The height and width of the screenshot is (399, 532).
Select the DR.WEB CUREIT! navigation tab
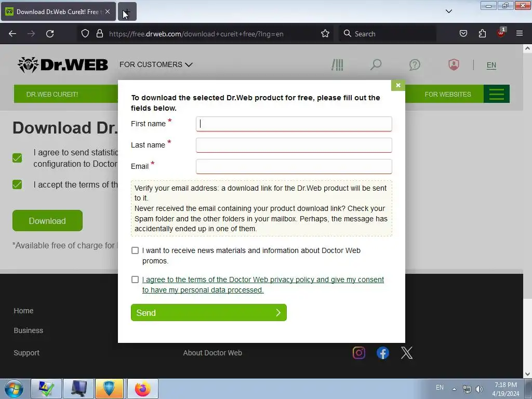[52, 95]
